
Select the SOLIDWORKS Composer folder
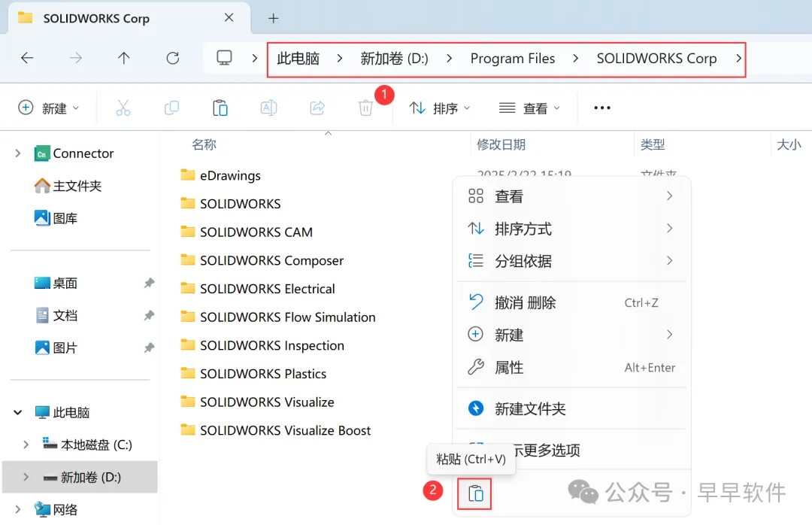click(262, 260)
